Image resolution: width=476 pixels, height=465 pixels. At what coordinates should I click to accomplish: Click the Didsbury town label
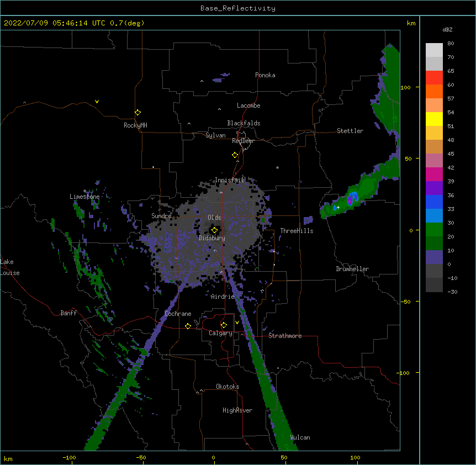point(212,238)
